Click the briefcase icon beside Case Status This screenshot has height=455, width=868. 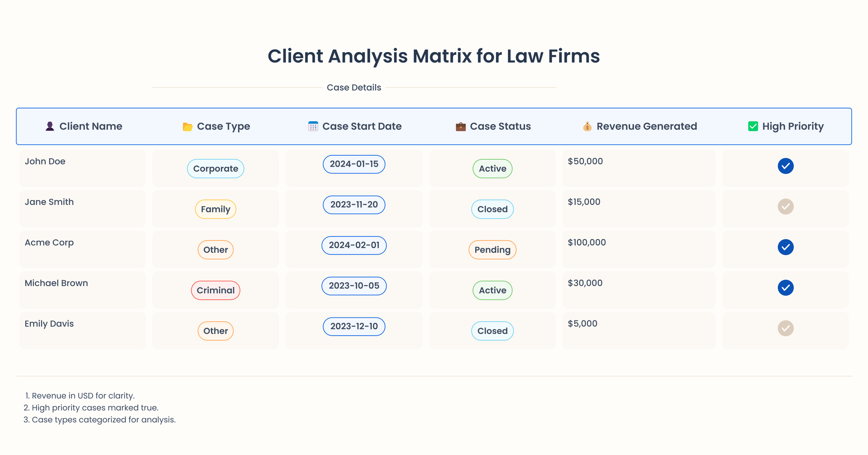460,127
